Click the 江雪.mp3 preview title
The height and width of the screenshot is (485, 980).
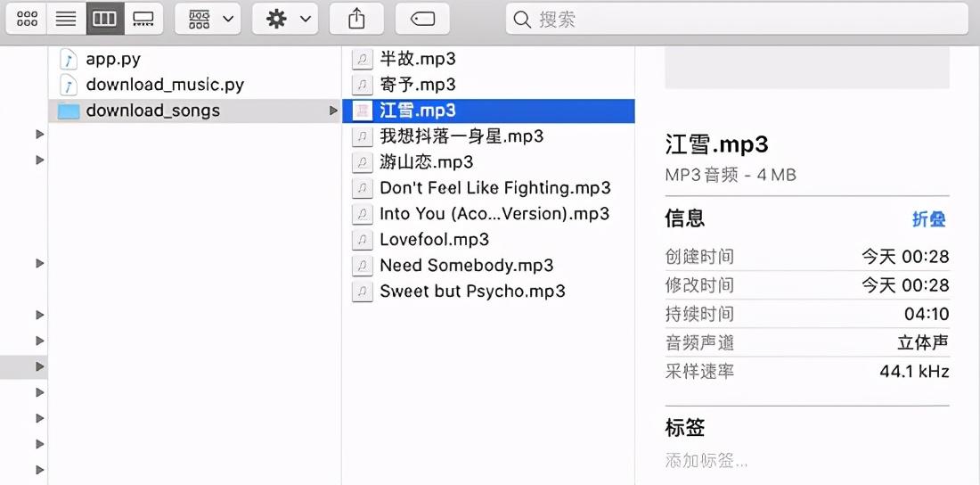(x=717, y=145)
